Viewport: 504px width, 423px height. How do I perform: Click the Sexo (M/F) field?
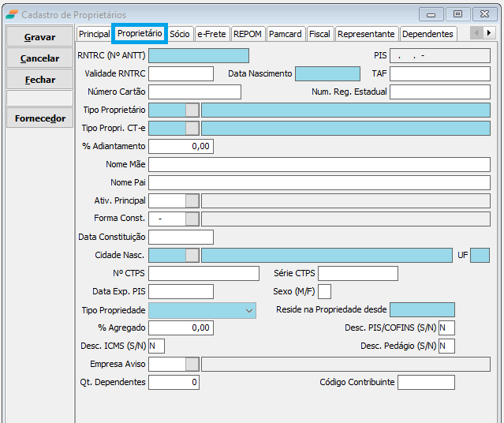[324, 292]
